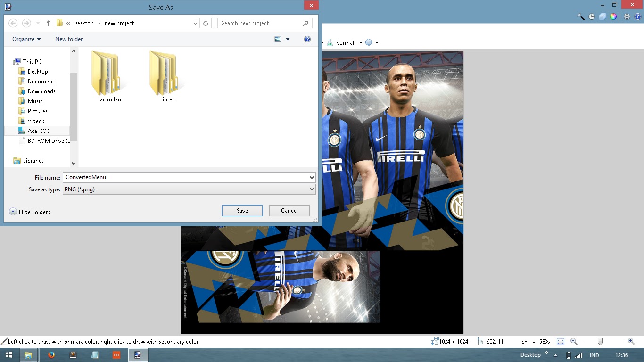This screenshot has width=644, height=362.
Task: Click the change view icon in dialog
Action: point(278,39)
